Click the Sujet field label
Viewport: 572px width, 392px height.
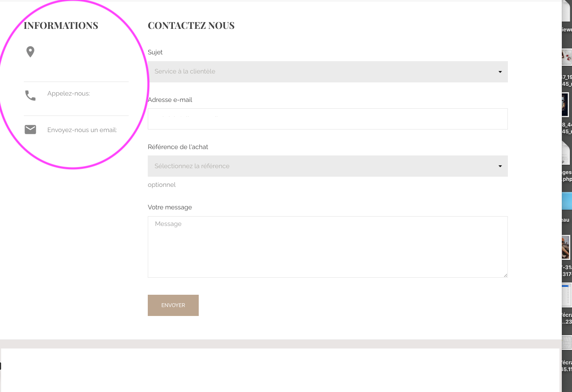coord(155,52)
